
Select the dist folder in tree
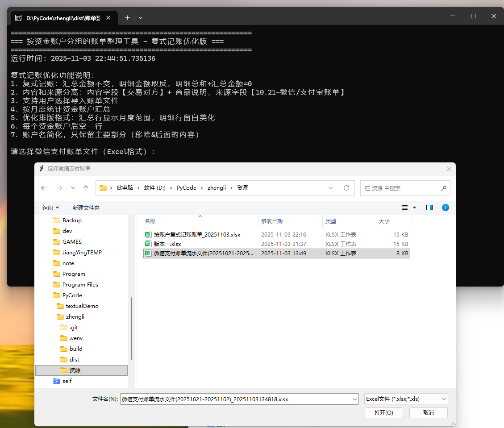point(75,360)
